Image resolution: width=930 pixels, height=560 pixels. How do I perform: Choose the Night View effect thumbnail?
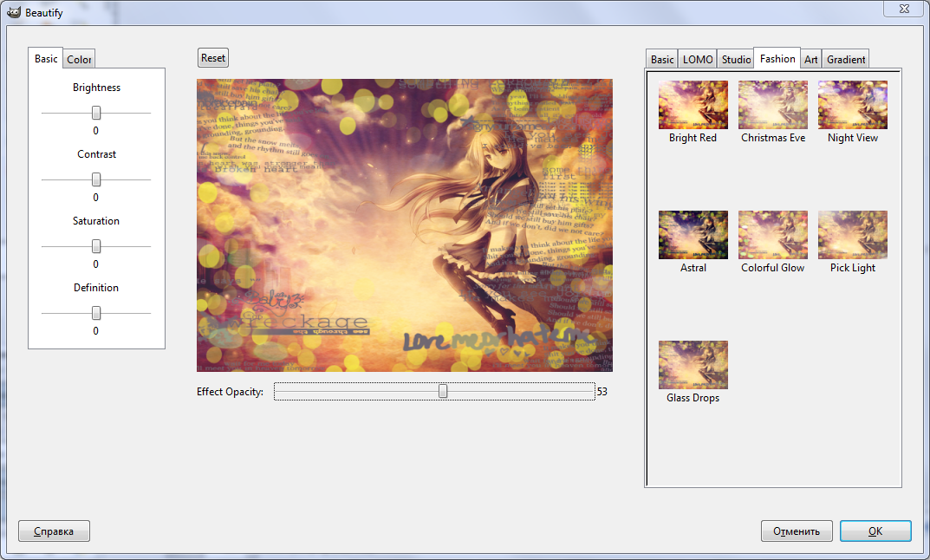pos(852,105)
